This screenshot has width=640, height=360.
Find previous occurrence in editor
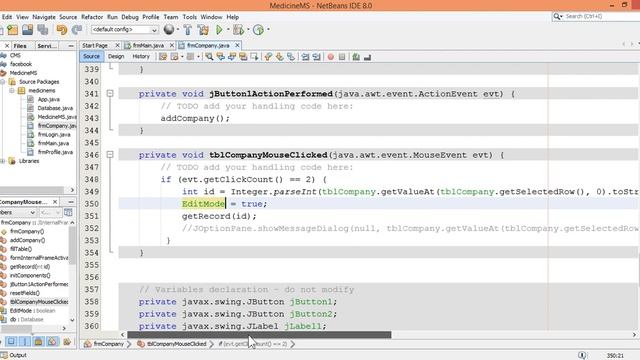220,57
